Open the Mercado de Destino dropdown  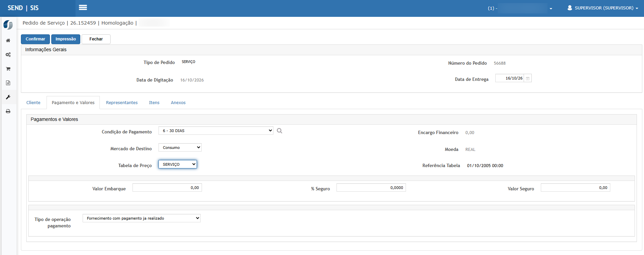coord(180,148)
